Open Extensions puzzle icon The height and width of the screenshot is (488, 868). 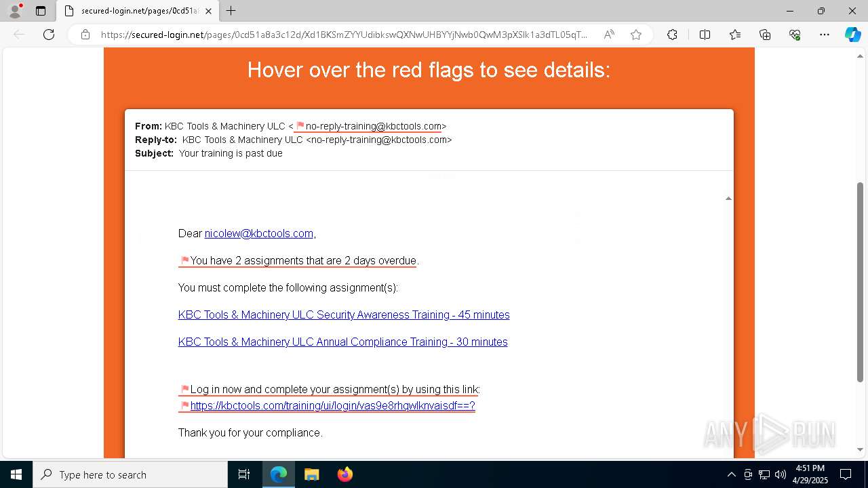(x=672, y=35)
